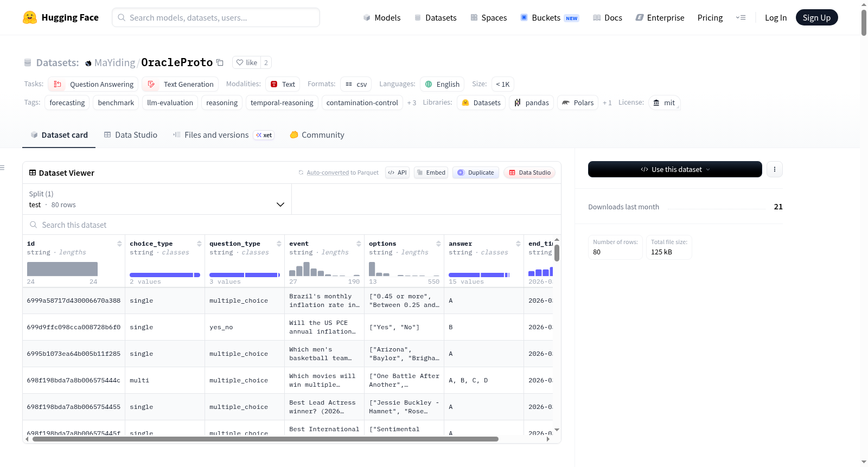Click the English language tag

point(442,84)
